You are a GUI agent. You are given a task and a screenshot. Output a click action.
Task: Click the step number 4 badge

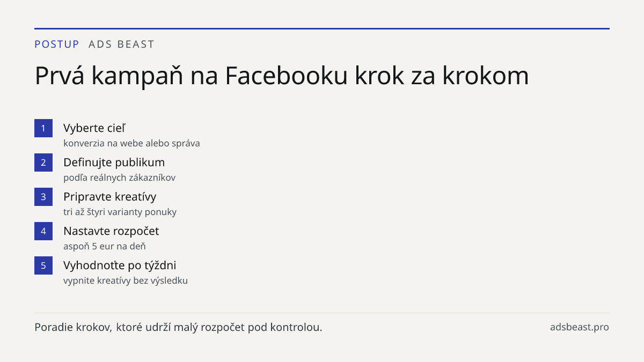click(x=43, y=231)
